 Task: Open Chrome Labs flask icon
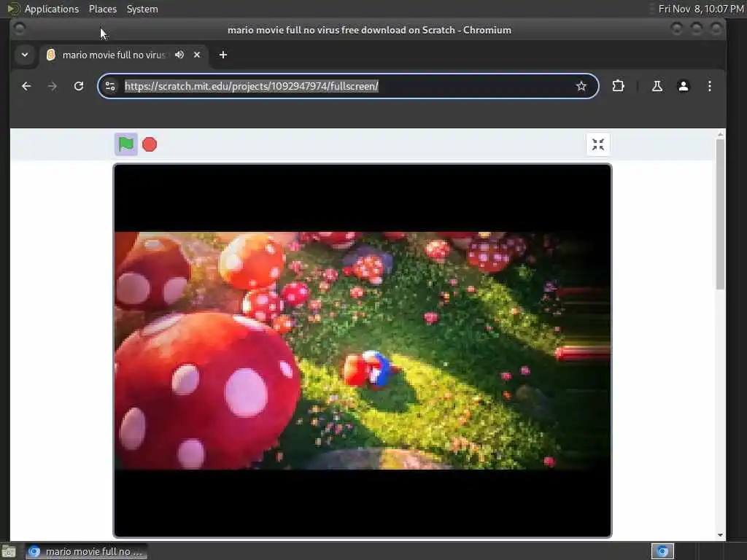[657, 86]
